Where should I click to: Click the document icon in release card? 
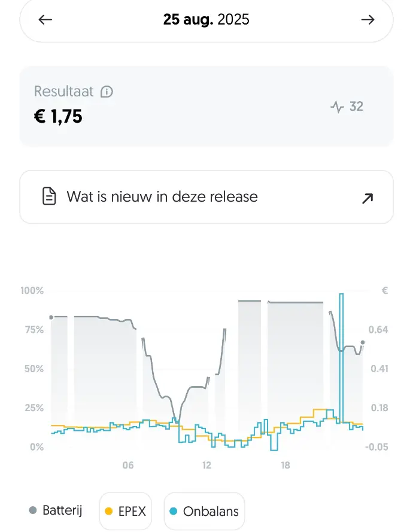50,197
